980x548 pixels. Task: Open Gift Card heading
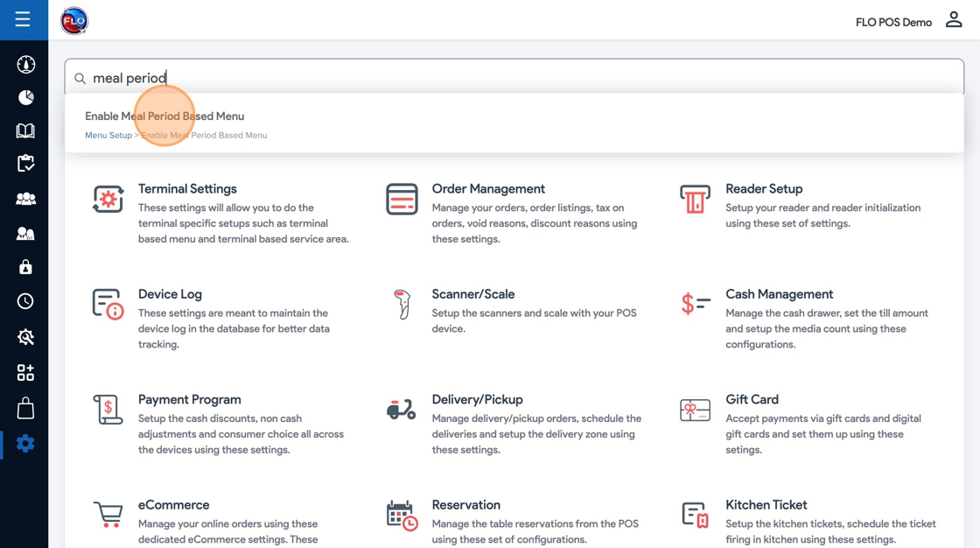[752, 399]
